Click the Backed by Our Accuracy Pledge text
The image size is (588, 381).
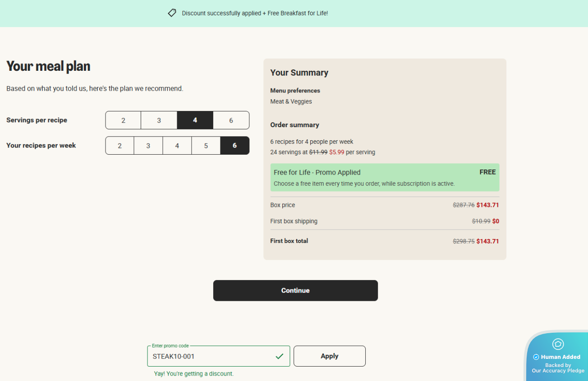558,368
